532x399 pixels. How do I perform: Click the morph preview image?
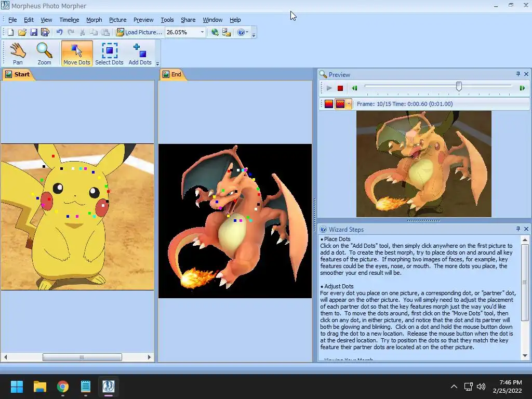click(x=424, y=164)
